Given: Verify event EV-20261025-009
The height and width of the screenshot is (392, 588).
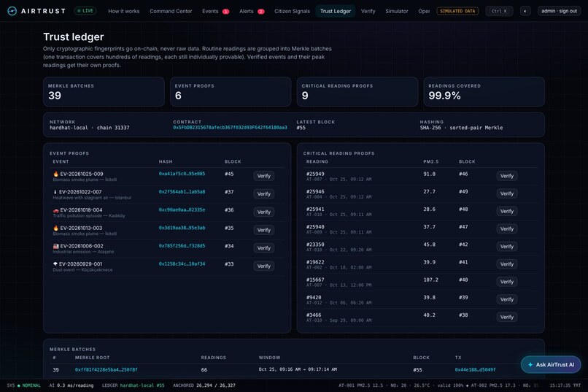Looking at the screenshot, I should pyautogui.click(x=263, y=176).
